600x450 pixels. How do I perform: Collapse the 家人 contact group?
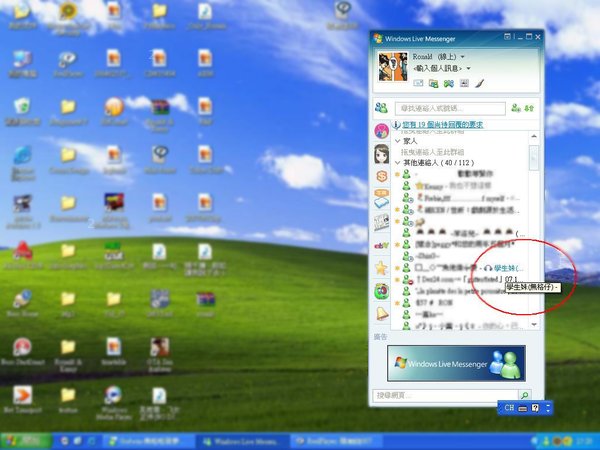pos(398,141)
